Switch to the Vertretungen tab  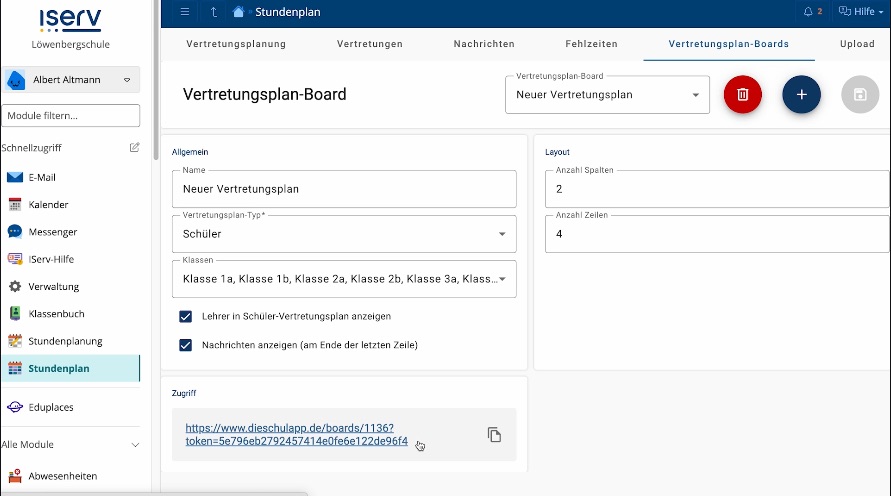(x=369, y=44)
